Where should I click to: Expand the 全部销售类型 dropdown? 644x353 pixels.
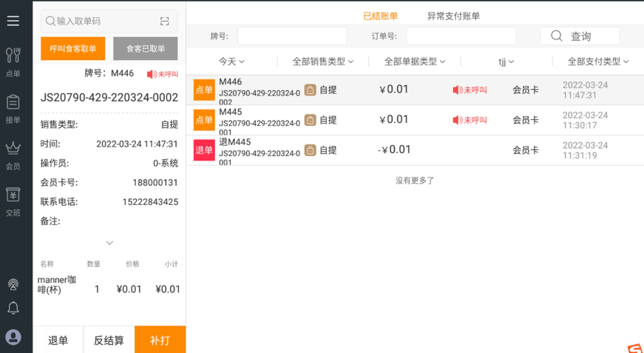pos(323,61)
